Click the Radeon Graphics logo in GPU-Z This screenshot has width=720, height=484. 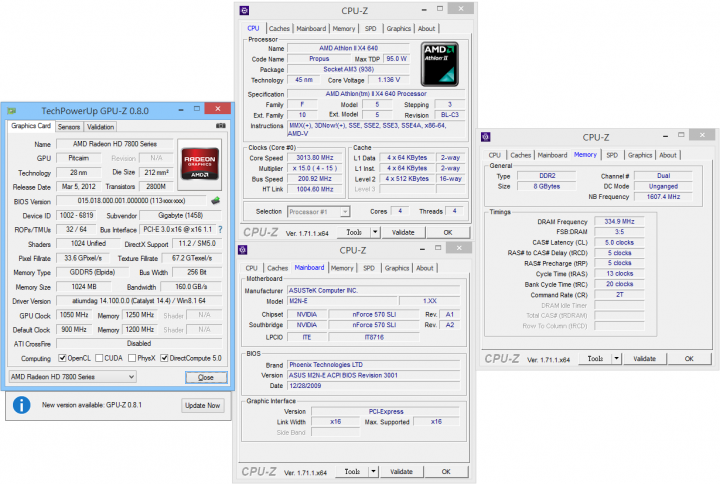pyautogui.click(x=200, y=163)
